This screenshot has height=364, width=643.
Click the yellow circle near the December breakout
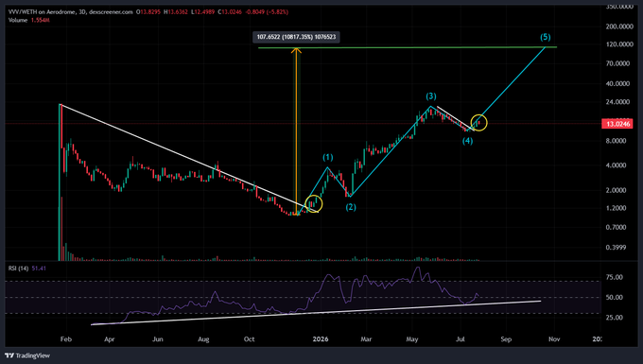[x=314, y=203]
